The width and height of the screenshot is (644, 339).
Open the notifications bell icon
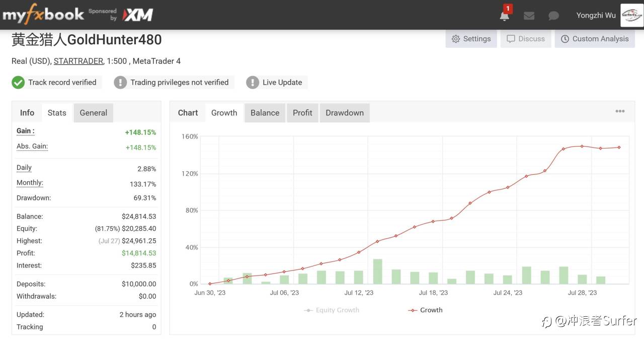click(x=505, y=16)
